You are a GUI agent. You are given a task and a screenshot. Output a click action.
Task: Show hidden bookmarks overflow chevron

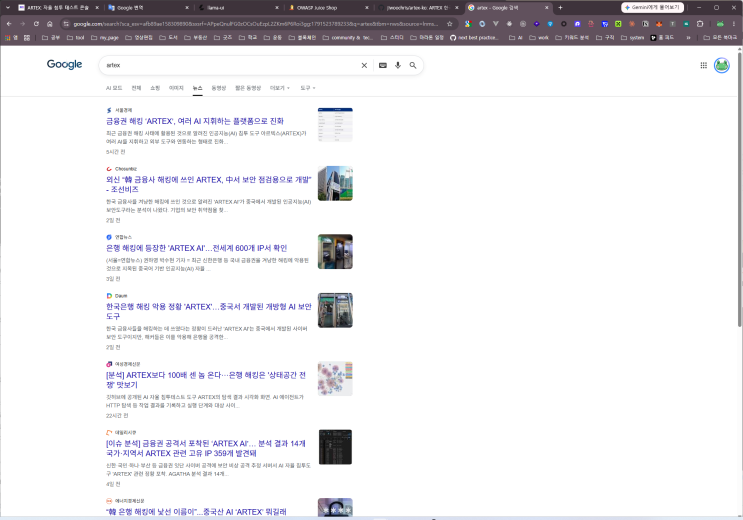pyautogui.click(x=688, y=37)
